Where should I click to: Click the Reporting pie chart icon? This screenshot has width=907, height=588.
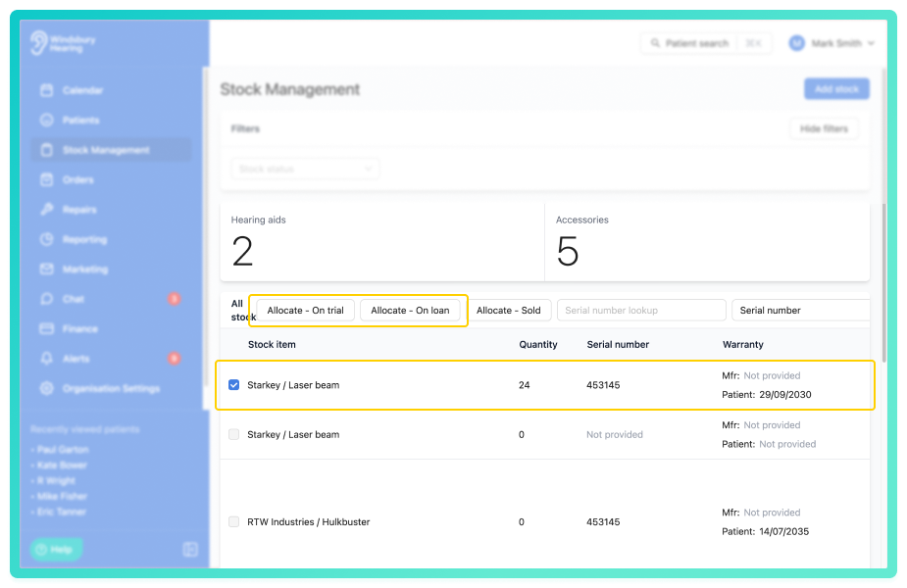(x=47, y=239)
